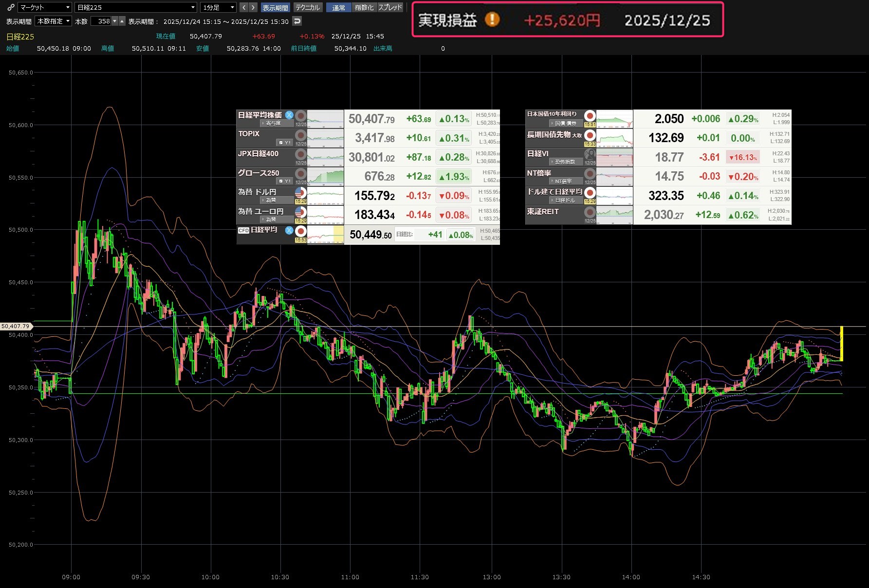Click the previous chart arrow button
Image resolution: width=869 pixels, height=588 pixels.
[x=244, y=7]
